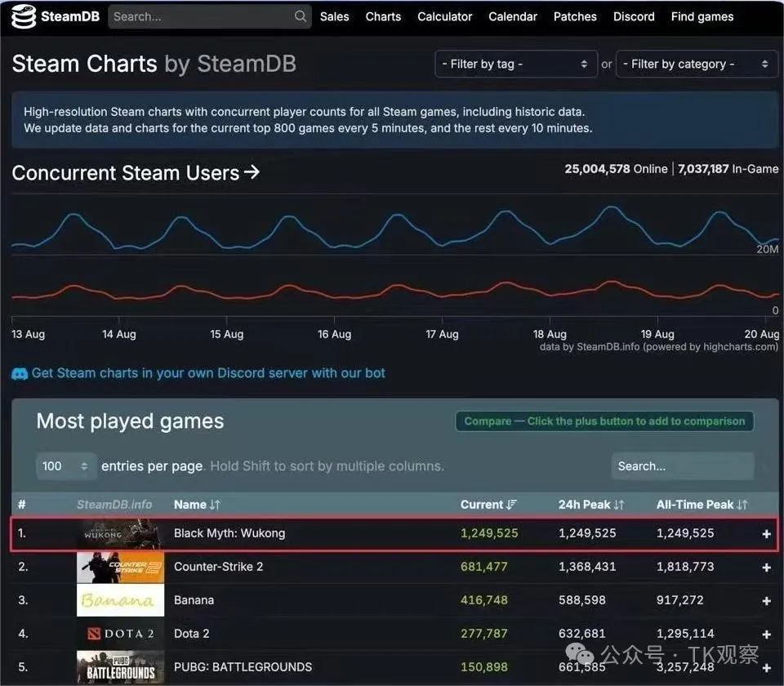Image resolution: width=784 pixels, height=686 pixels.
Task: Click the SteamDB logo icon
Action: click(24, 16)
